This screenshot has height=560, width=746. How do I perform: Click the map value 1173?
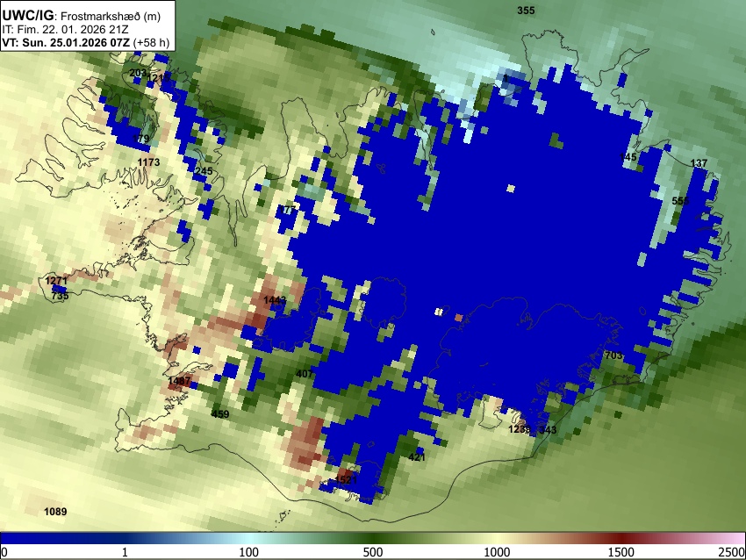[148, 162]
